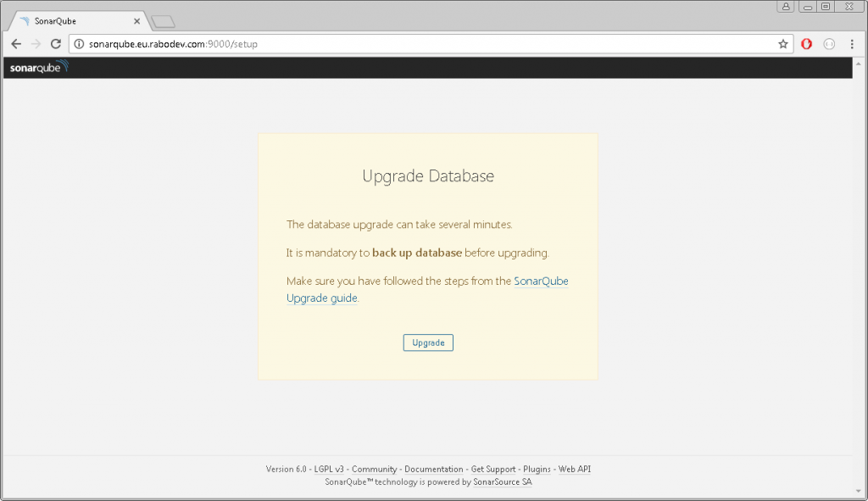Click the 'Upgrade Database' heading
The image size is (868, 501).
coord(428,175)
